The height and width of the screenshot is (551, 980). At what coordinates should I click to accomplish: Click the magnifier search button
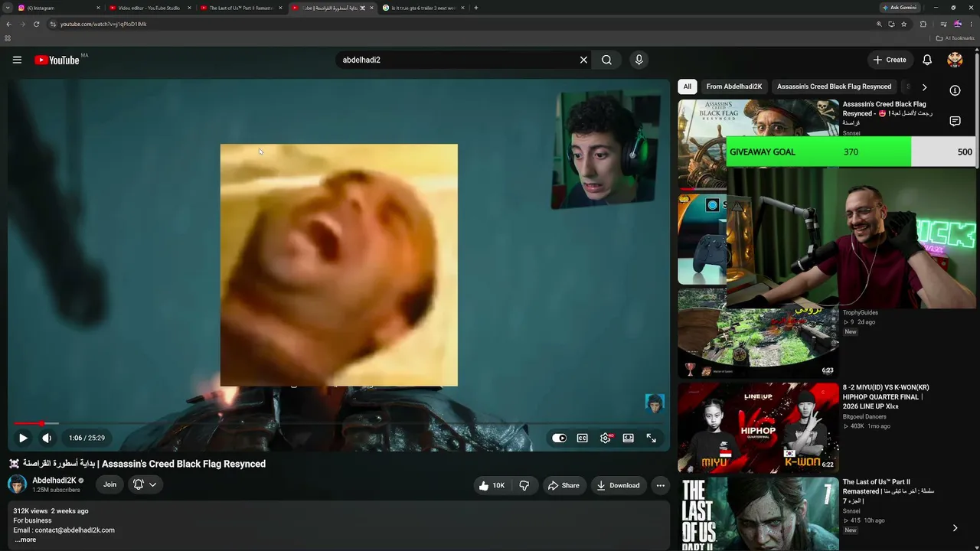(x=606, y=60)
